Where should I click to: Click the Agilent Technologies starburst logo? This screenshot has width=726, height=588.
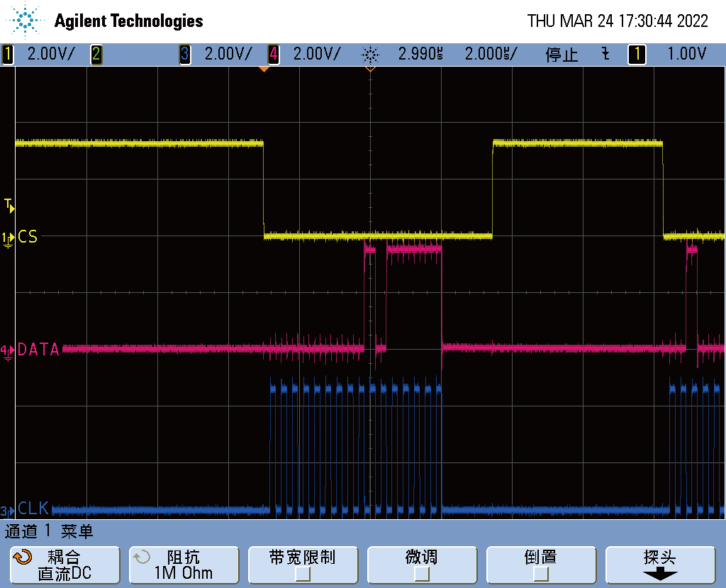tap(27, 21)
